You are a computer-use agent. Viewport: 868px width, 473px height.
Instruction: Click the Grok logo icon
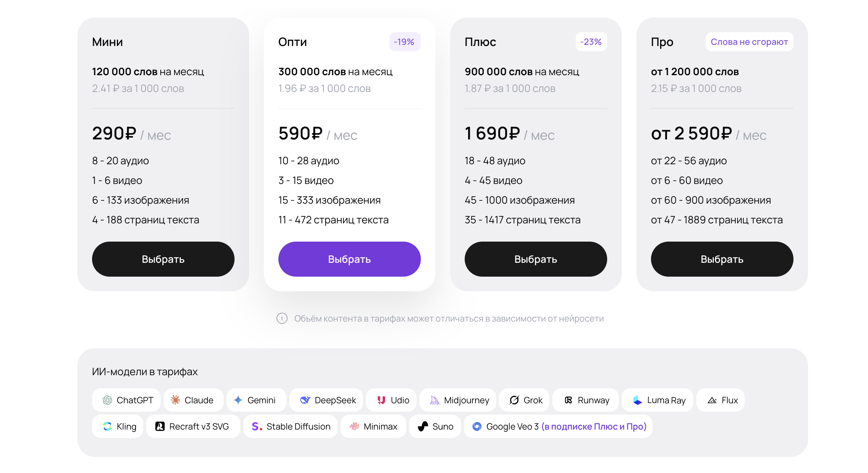(x=514, y=400)
